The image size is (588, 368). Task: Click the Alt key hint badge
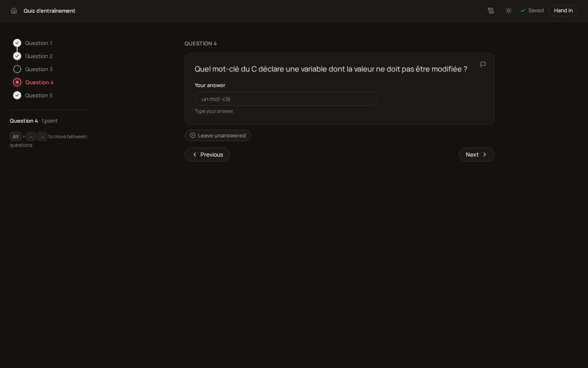click(x=16, y=137)
